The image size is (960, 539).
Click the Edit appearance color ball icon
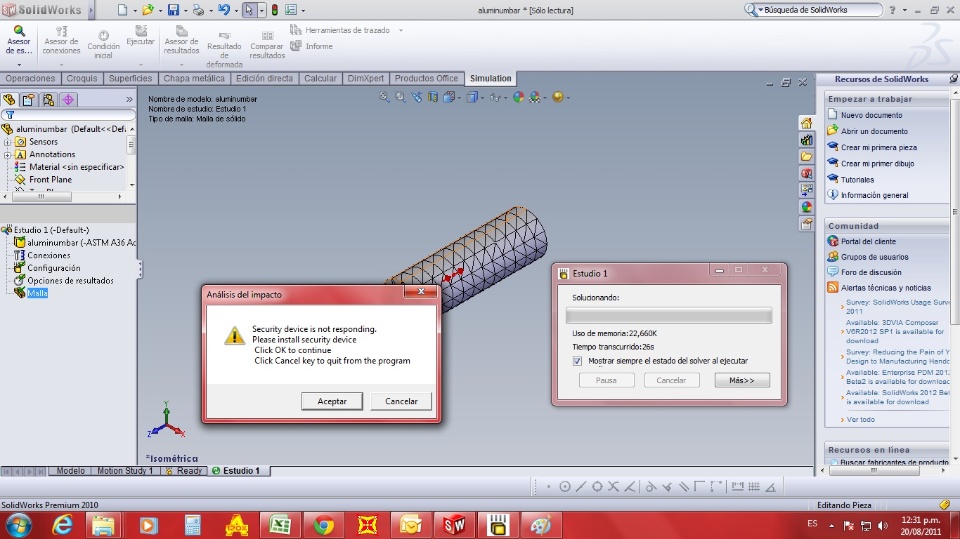click(519, 97)
